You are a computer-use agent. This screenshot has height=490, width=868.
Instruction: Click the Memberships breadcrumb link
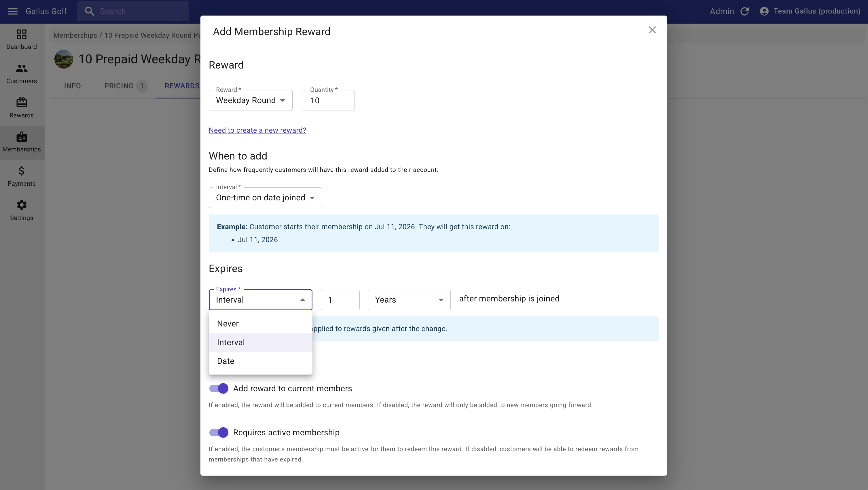pos(75,35)
